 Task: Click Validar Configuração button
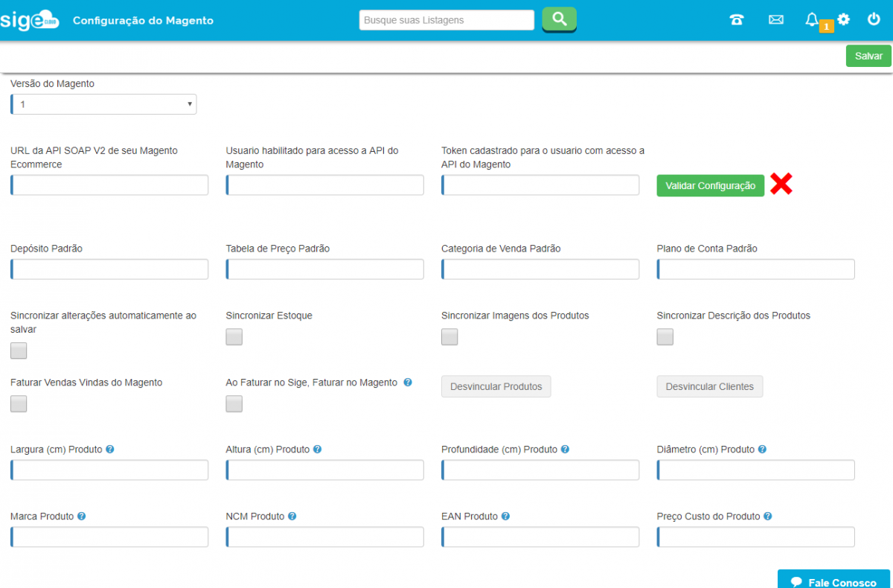coord(711,186)
